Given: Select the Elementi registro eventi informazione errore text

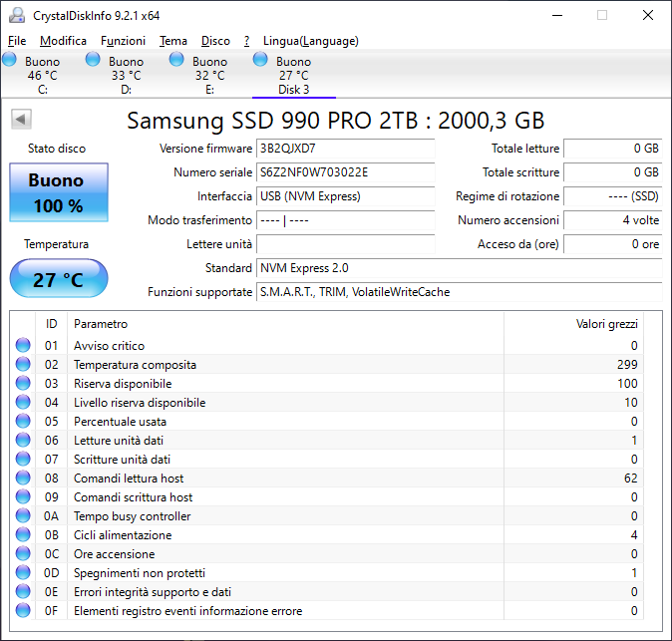Looking at the screenshot, I should pos(187,611).
